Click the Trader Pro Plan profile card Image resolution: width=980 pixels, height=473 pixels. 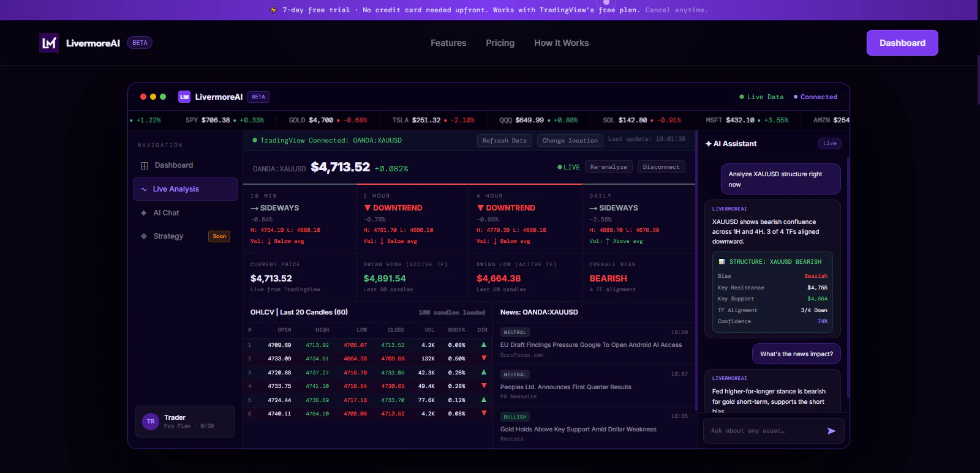[x=185, y=422]
